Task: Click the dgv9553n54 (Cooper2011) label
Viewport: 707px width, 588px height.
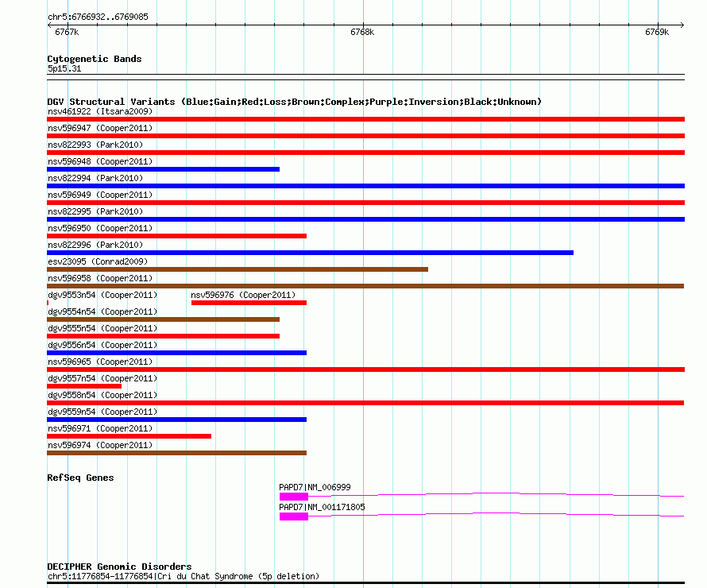Action: 102,295
